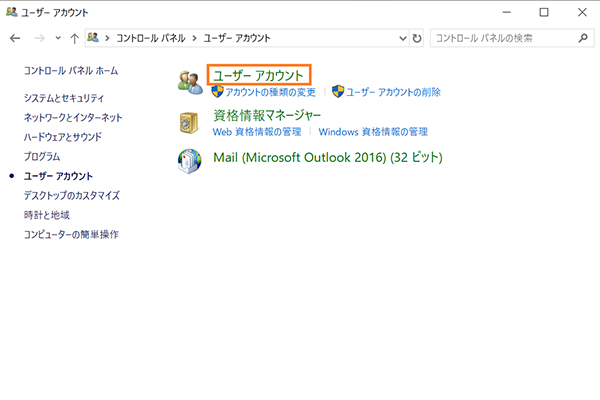Image resolution: width=600 pixels, height=400 pixels.
Task: Open ネットワークとインターネット category
Action: (73, 118)
